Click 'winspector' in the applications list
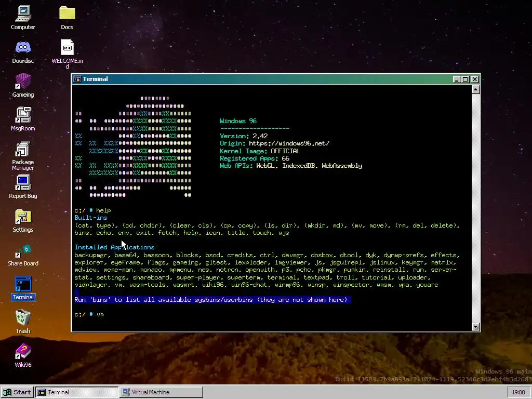Screen dimensions: 532x399 (351, 285)
